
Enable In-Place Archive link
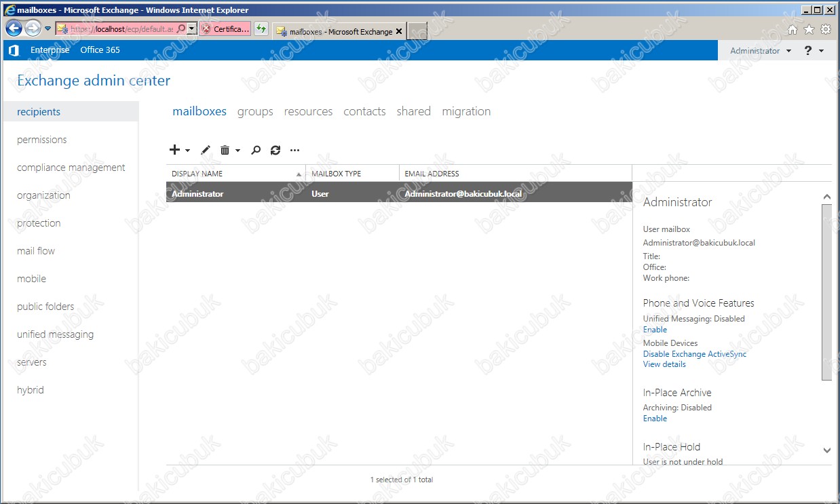[655, 419]
